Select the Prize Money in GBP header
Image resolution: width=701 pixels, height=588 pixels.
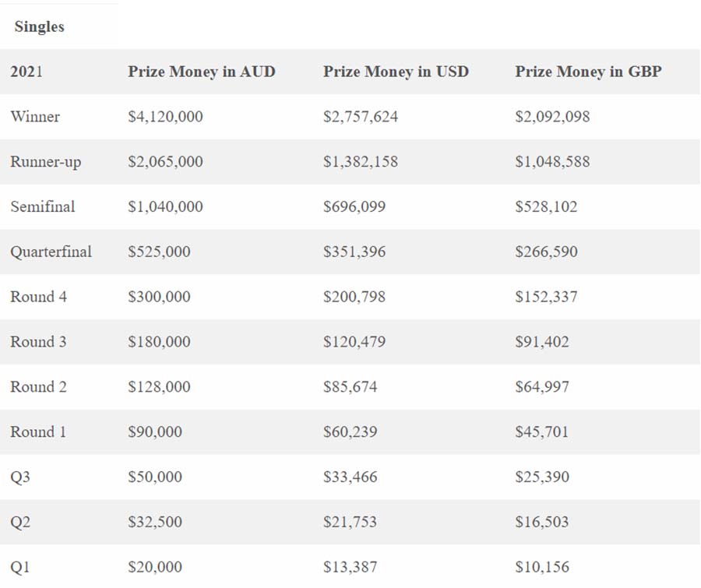(x=588, y=72)
